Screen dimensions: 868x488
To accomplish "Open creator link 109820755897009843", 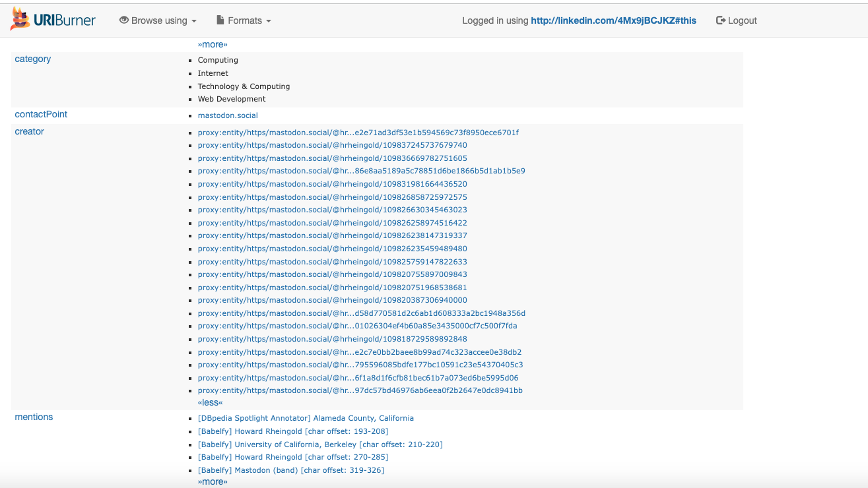I will pos(333,274).
